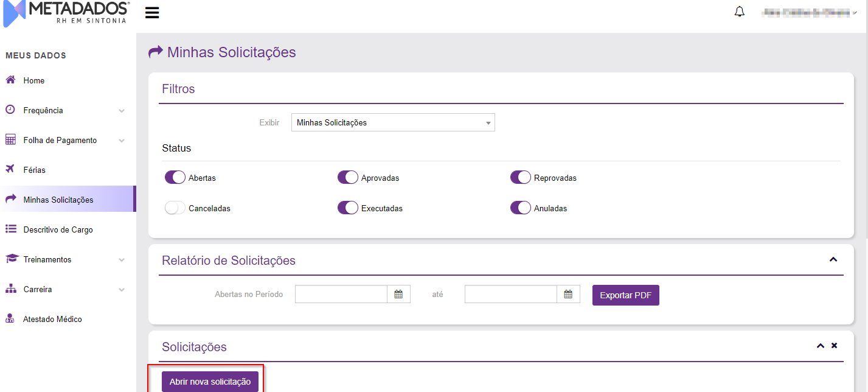Close the Solicitações panel with X icon
Viewport: 868px width, 392px height.
pos(834,346)
